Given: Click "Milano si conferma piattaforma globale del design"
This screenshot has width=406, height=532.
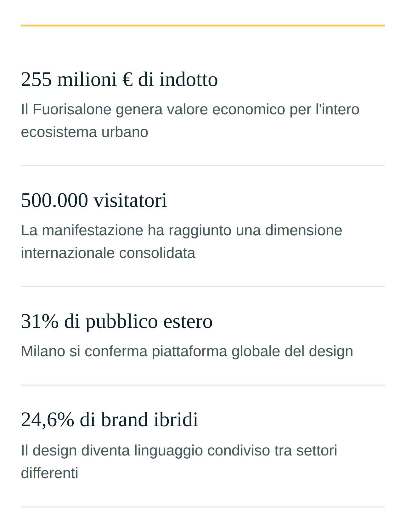Looking at the screenshot, I should (x=187, y=351).
